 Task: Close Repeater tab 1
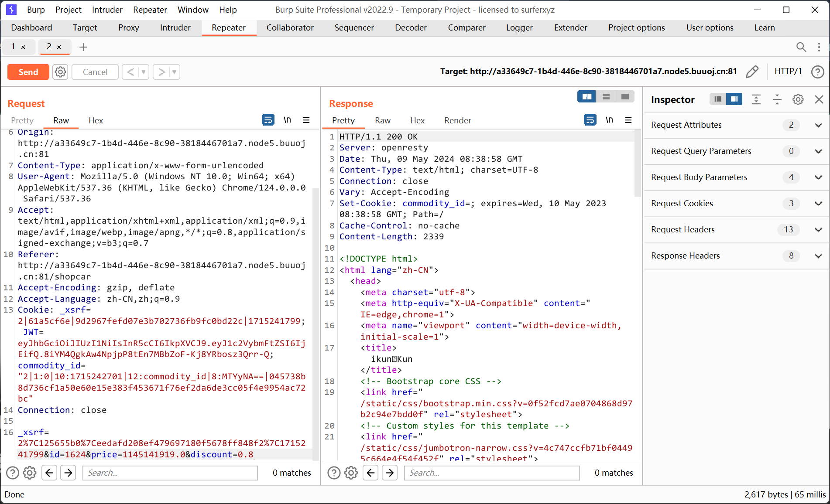pos(23,47)
